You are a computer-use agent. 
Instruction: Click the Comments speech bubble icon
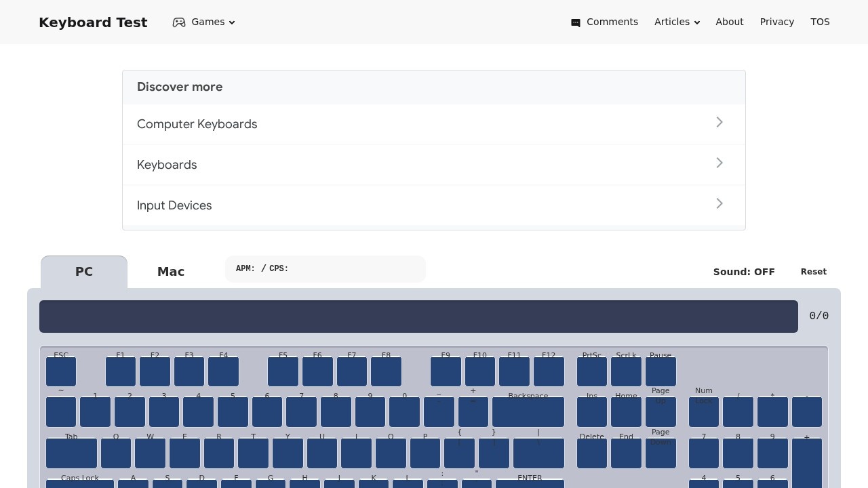pyautogui.click(x=576, y=22)
